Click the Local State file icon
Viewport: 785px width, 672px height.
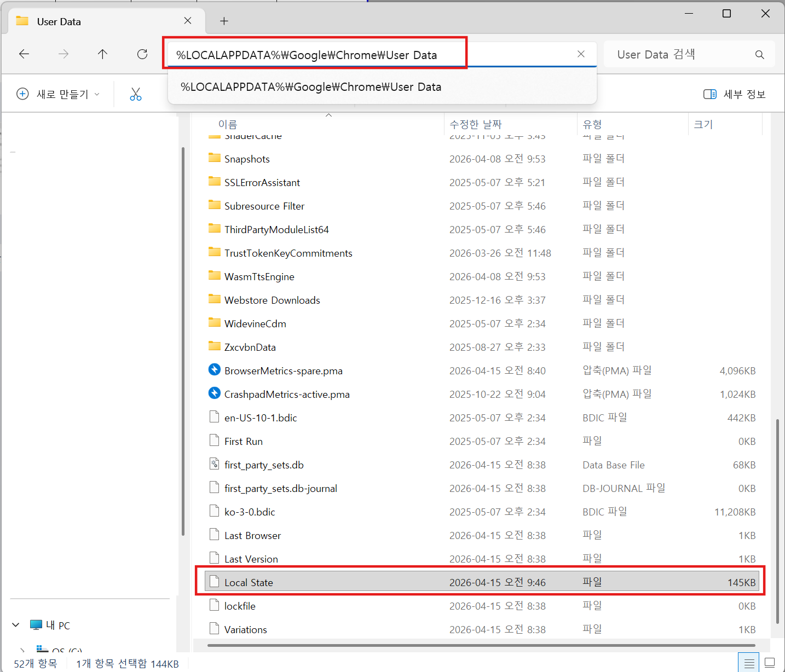[x=215, y=582]
